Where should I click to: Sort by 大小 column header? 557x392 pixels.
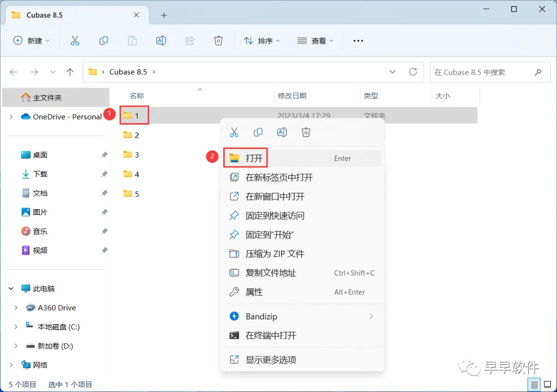coord(443,96)
